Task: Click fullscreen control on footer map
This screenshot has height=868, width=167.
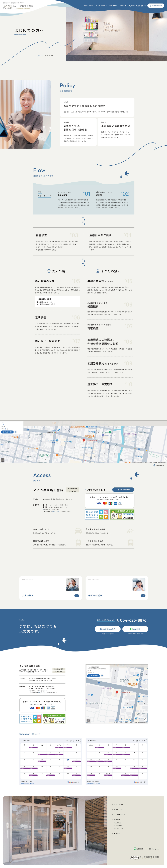Action: pos(145,719)
